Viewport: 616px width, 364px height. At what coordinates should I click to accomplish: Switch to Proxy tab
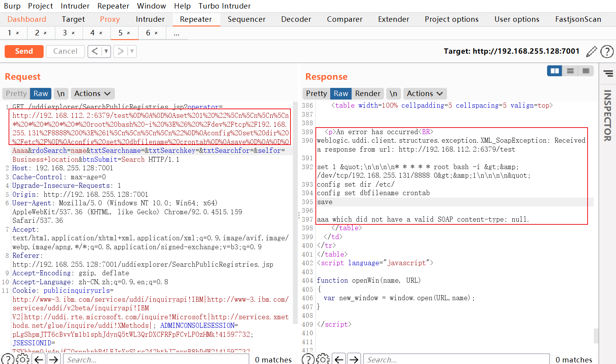pos(110,19)
